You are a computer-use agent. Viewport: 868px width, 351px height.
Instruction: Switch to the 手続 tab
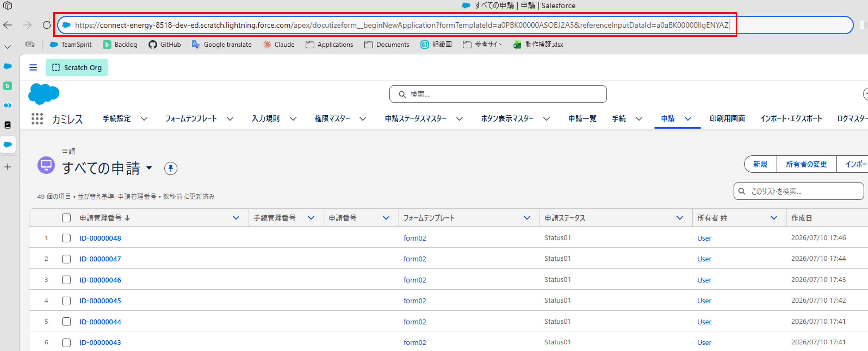(619, 118)
